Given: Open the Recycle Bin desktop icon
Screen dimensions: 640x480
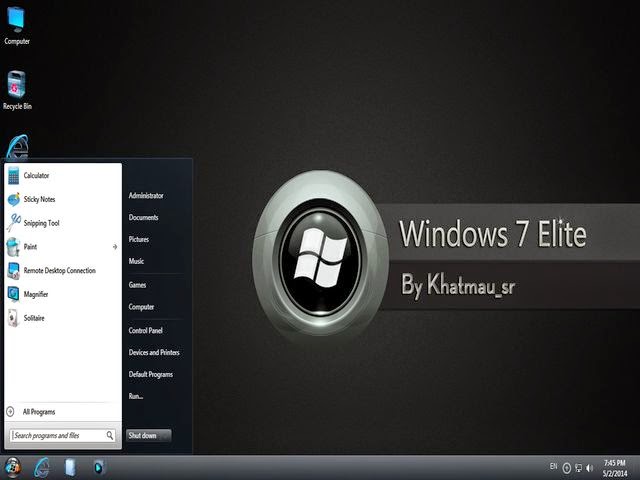Looking at the screenshot, I should pos(17,90).
